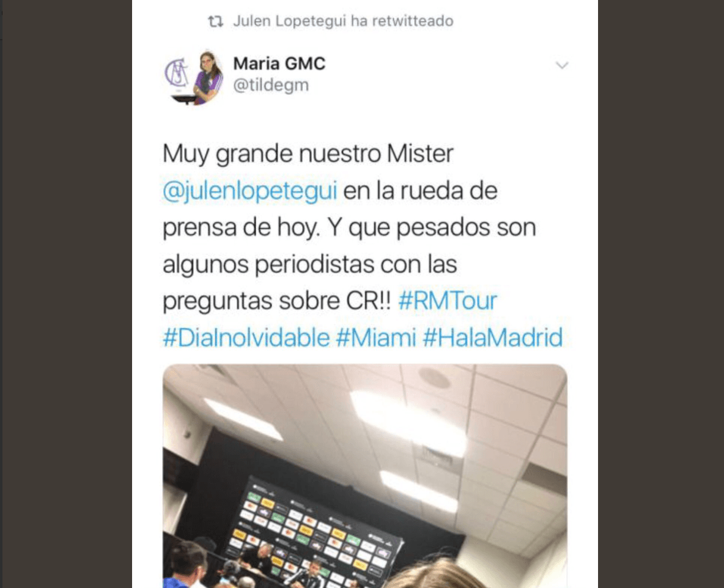Open the press conference photo

coord(365,476)
